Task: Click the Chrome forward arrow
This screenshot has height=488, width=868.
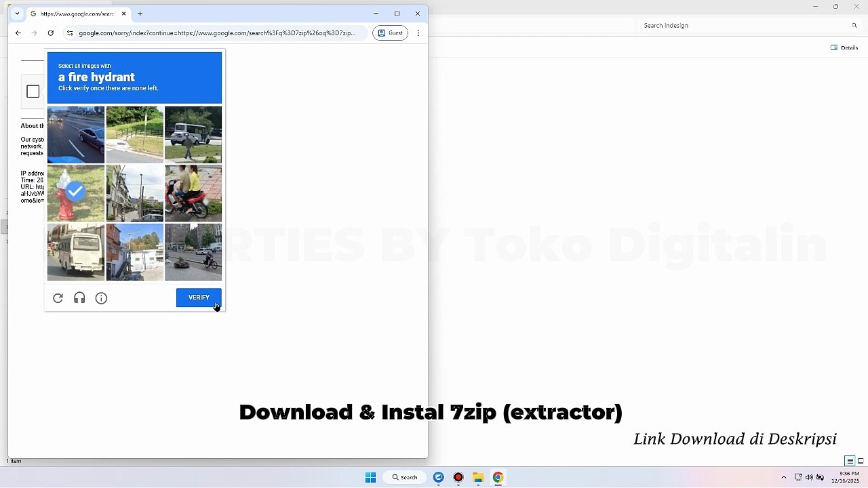Action: pos(34,33)
